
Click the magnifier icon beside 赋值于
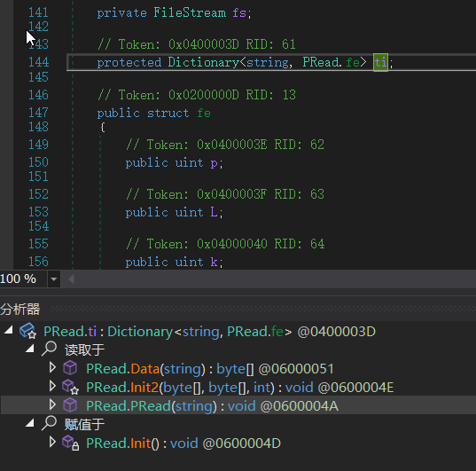point(49,423)
